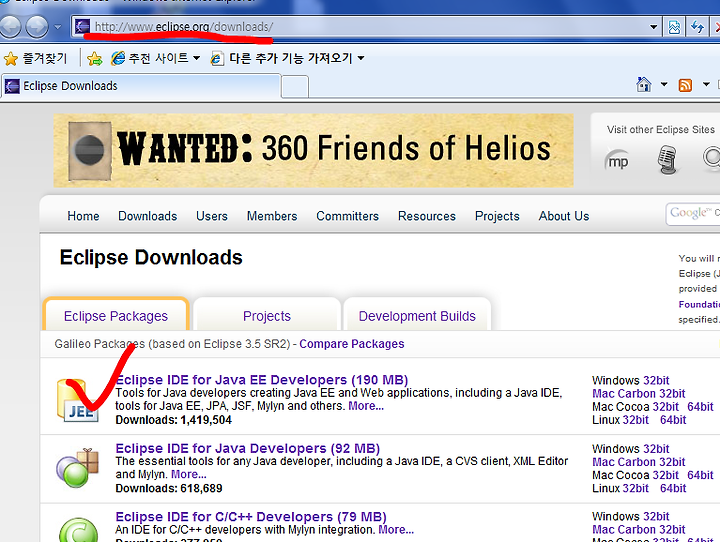Click More link in Java Developers description

coord(189,474)
